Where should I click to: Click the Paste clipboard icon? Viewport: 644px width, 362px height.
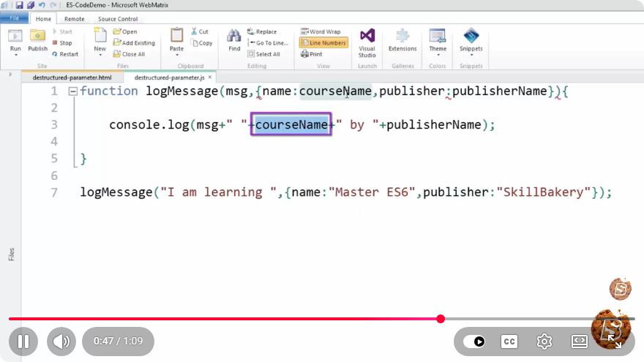tap(176, 35)
